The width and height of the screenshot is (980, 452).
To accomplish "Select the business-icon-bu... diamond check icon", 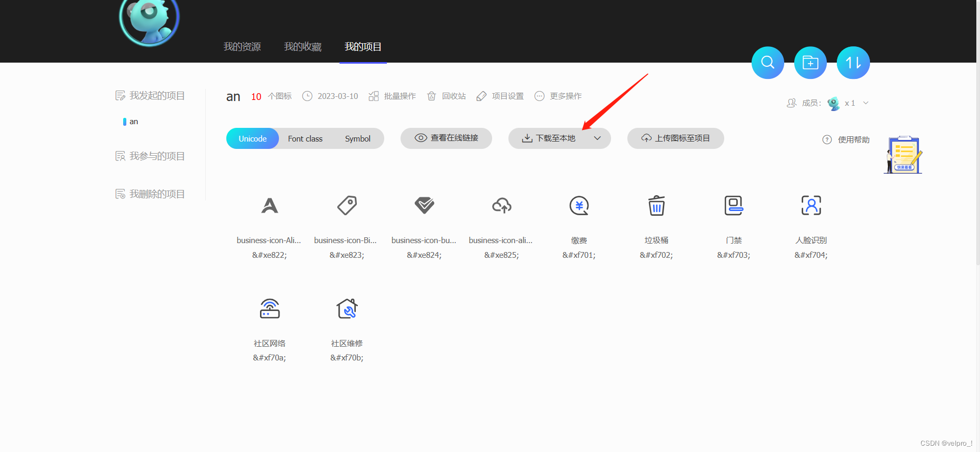I will point(424,205).
